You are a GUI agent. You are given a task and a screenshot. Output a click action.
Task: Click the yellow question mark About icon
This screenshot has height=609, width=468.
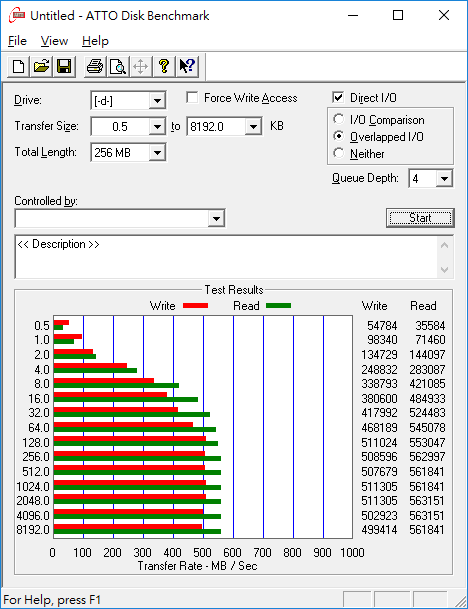tap(164, 66)
